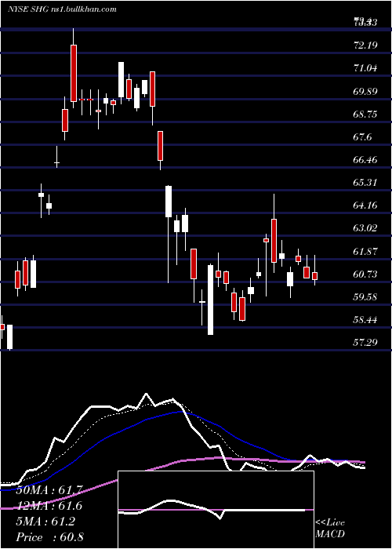The width and height of the screenshot is (392, 549).
Task: Select the 69.89 price axis label
Action: (x=365, y=91)
